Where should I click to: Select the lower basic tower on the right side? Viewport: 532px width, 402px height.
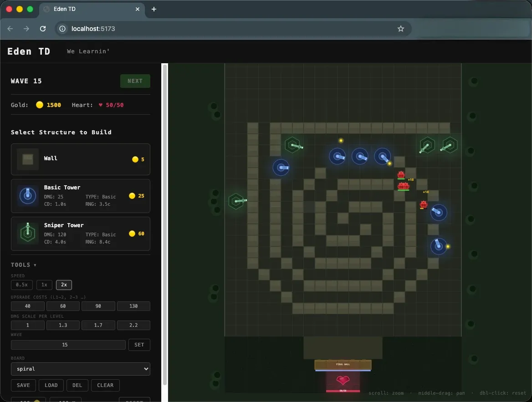coord(438,246)
